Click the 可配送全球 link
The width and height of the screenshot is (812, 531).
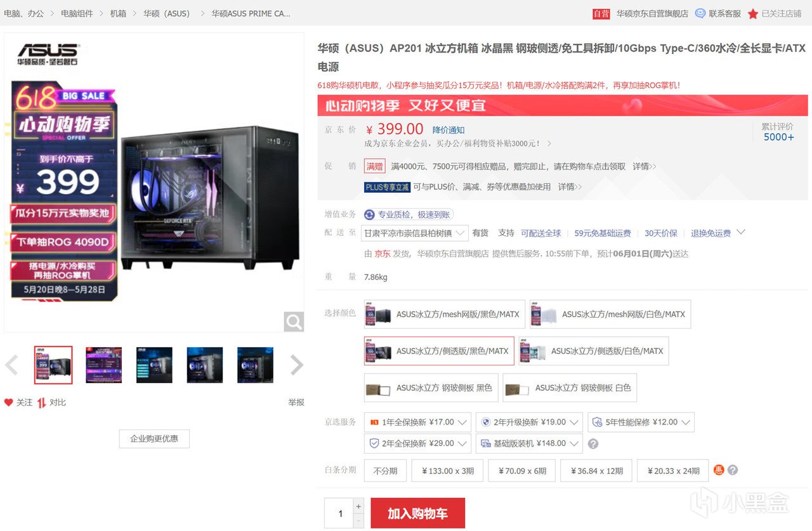pyautogui.click(x=541, y=233)
